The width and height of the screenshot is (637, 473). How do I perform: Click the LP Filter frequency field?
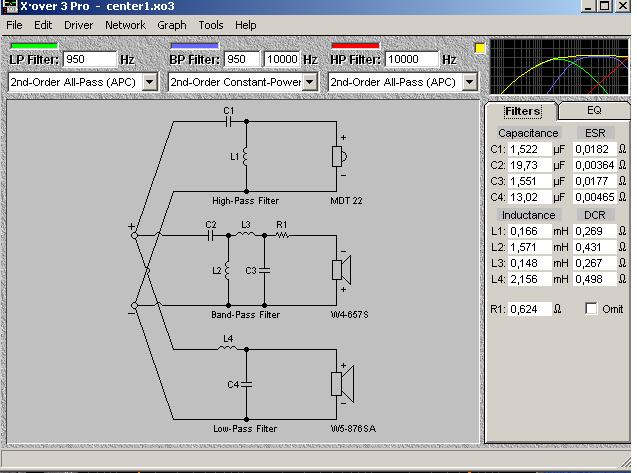(90, 59)
